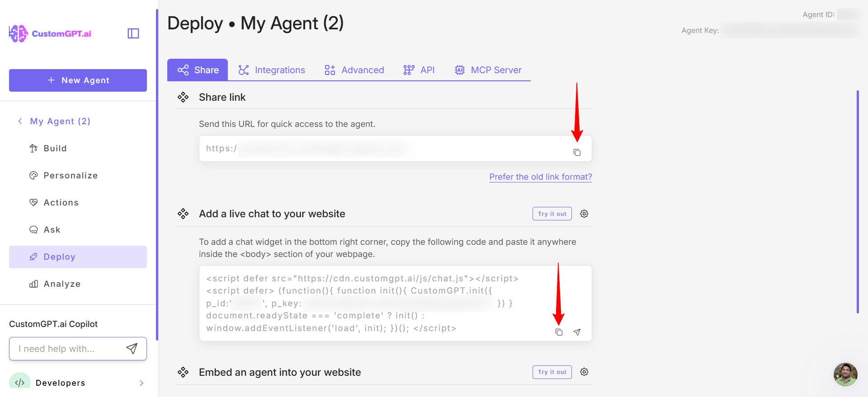Switch to the MCP Server tab
Image resolution: width=868 pixels, height=397 pixels.
click(488, 70)
